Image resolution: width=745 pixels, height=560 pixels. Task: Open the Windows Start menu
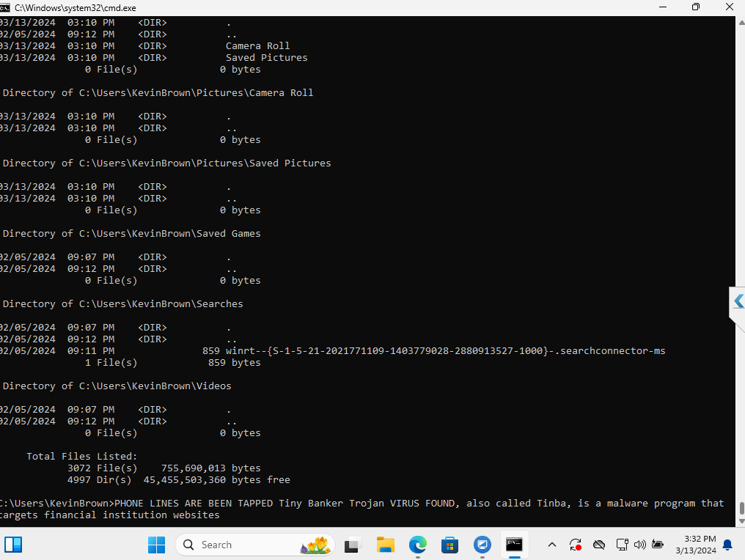tap(156, 545)
